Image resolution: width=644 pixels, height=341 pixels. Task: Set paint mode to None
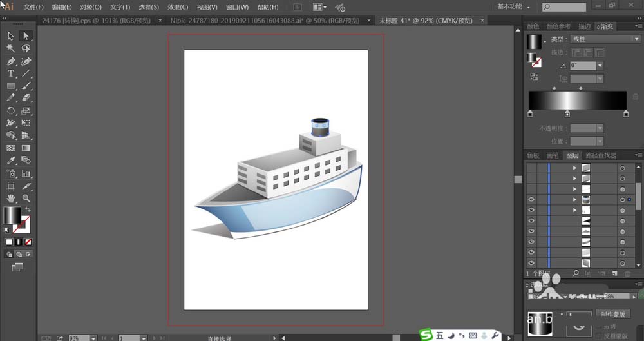click(28, 242)
